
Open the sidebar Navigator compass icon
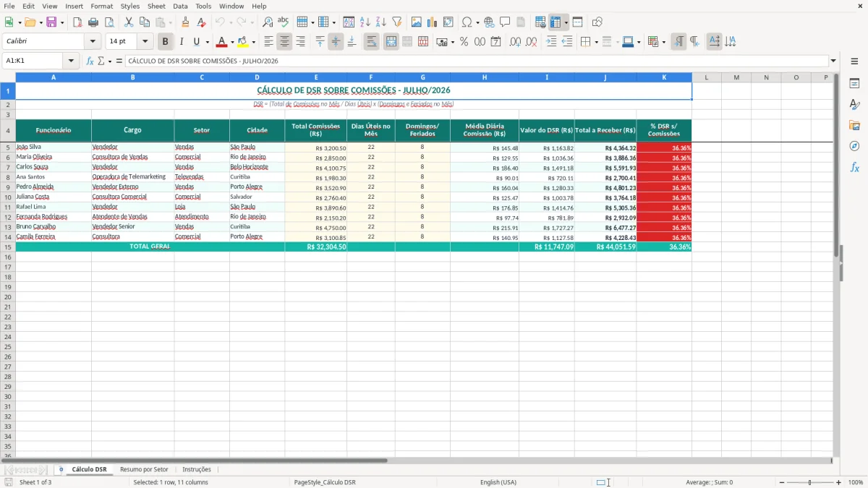point(854,146)
